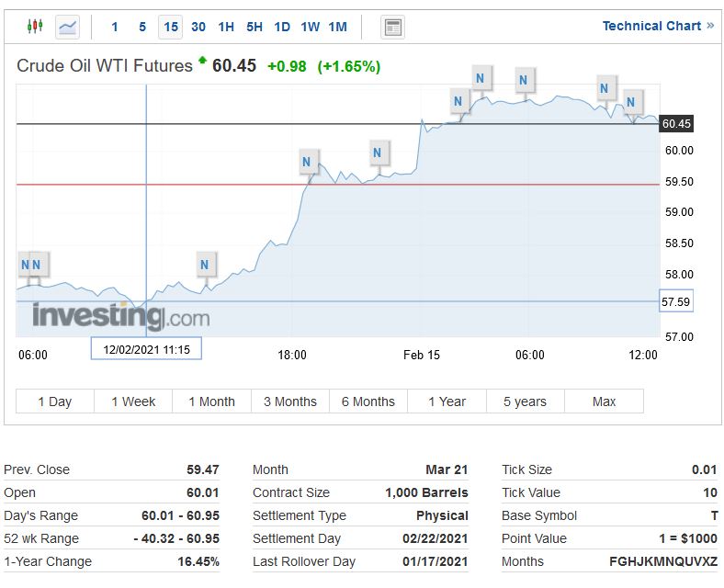
Task: Switch to the 1 Day range tab
Action: pos(54,401)
